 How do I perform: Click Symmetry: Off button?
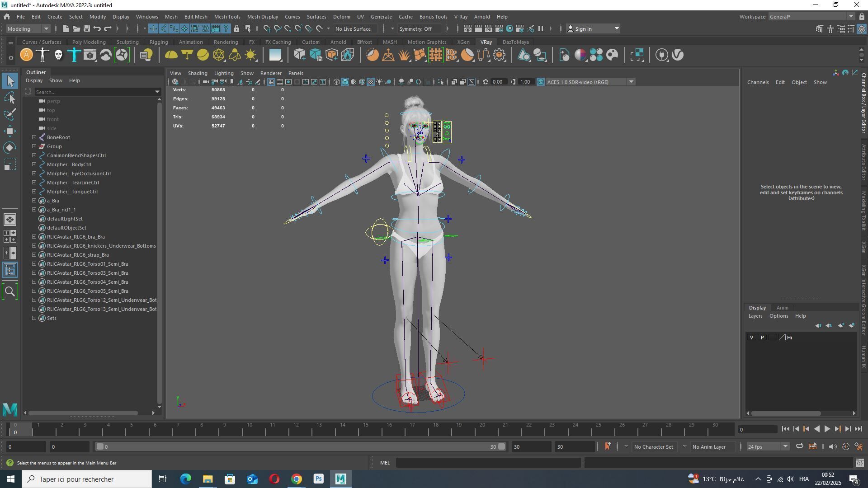(419, 29)
